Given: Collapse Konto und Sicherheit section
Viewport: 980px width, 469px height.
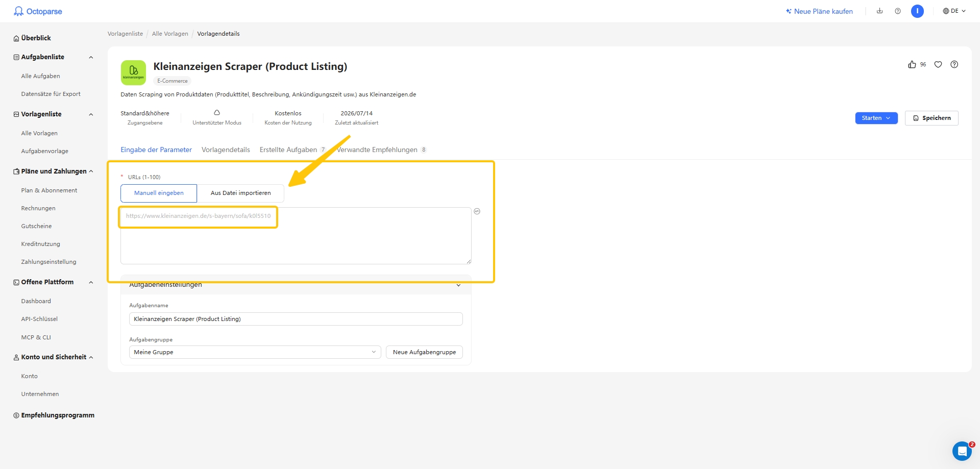Looking at the screenshot, I should click(x=91, y=357).
